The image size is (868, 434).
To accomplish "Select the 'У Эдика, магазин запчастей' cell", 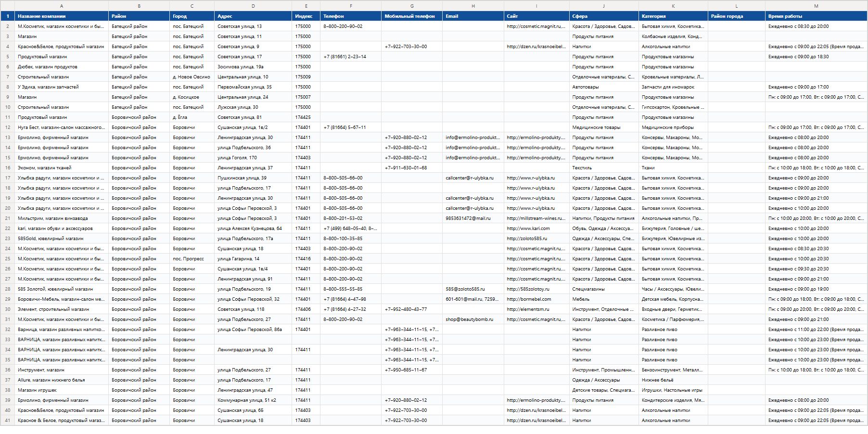I will click(62, 87).
